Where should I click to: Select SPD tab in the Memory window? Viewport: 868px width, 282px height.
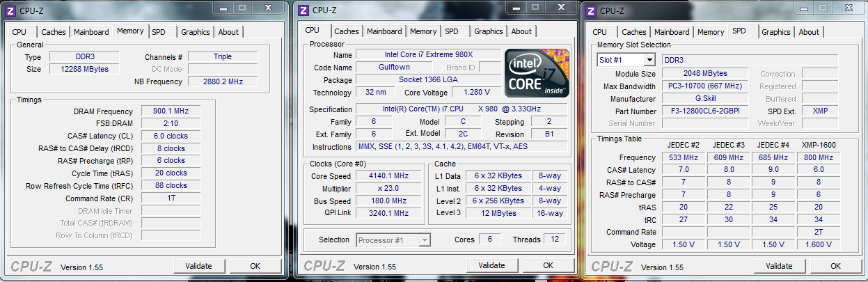pos(159,32)
